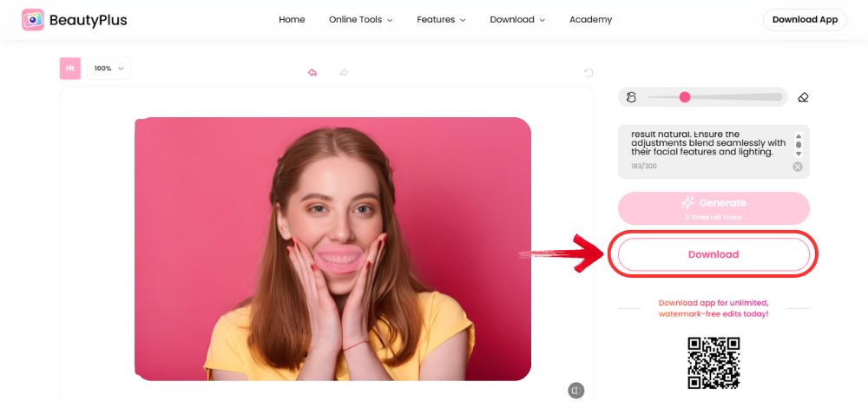
Task: Toggle the Fit view button
Action: (70, 69)
